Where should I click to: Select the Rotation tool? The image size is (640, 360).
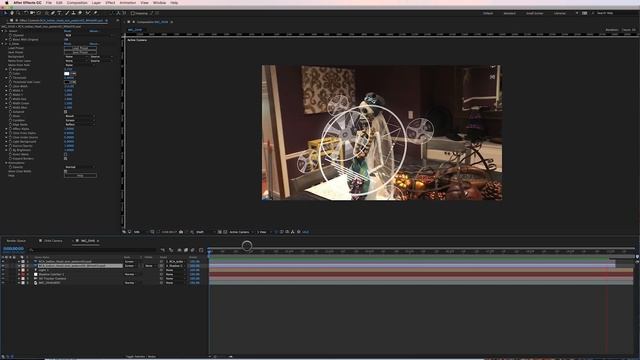pos(25,13)
